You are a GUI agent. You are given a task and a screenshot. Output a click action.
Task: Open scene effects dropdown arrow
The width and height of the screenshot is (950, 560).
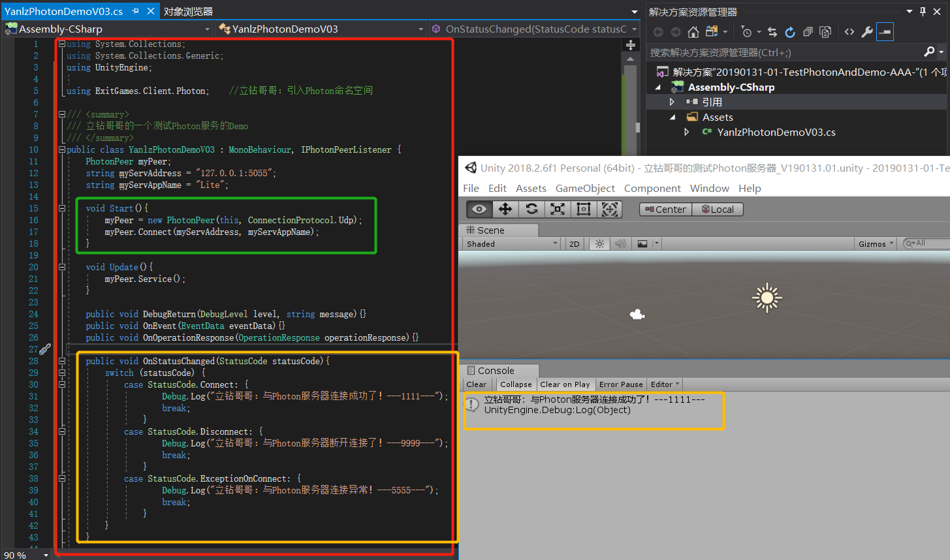(x=656, y=243)
